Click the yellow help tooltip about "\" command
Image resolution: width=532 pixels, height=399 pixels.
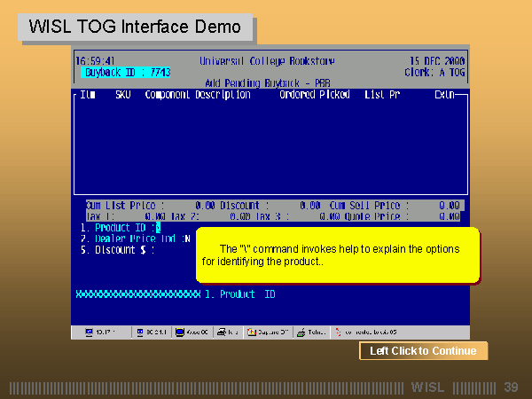coord(337,255)
